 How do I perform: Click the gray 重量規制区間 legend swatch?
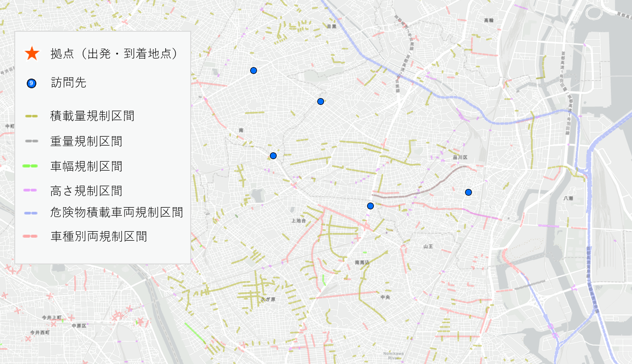coord(31,141)
